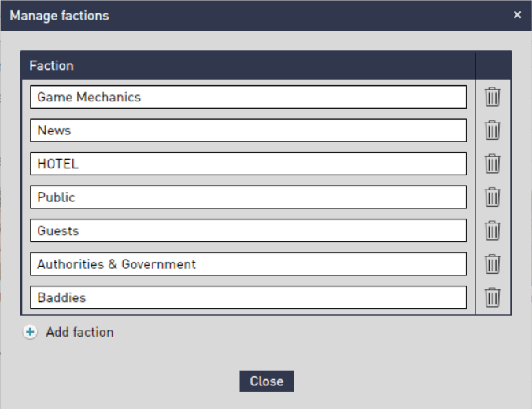
Task: Delete the Game Mechanics faction
Action: (493, 97)
